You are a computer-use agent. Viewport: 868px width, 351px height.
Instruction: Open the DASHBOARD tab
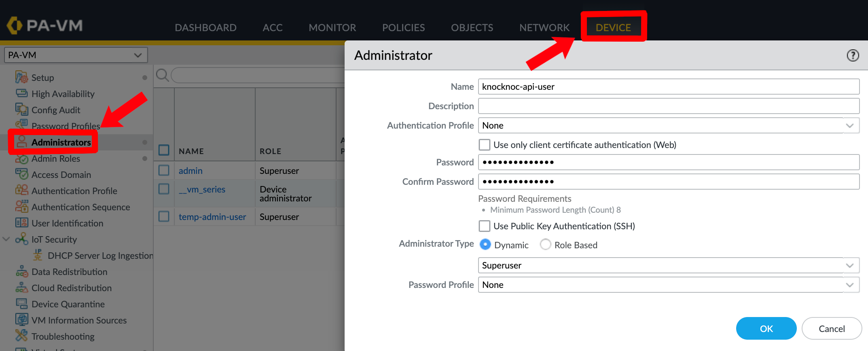pos(205,27)
